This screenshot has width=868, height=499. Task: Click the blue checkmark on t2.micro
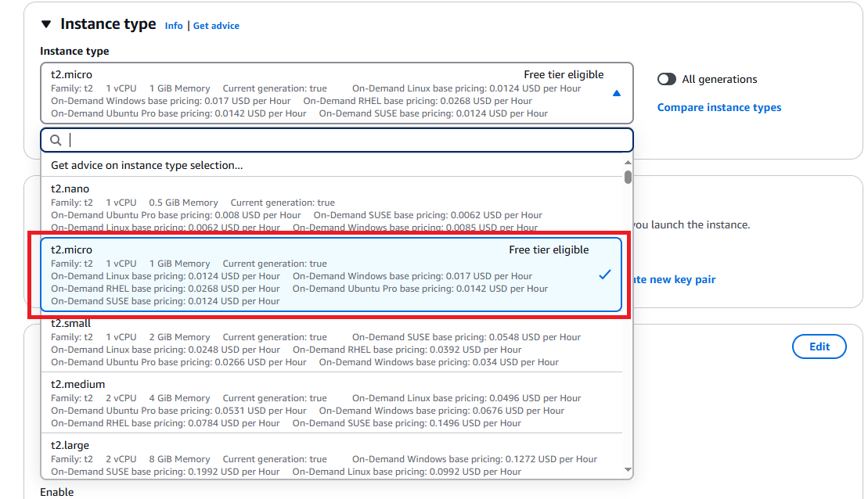pos(605,275)
